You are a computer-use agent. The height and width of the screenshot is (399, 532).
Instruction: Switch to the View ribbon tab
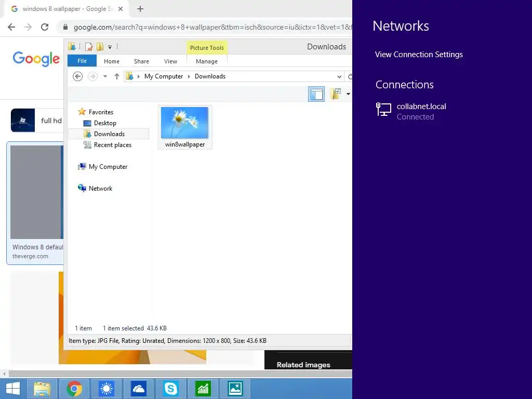(x=170, y=61)
